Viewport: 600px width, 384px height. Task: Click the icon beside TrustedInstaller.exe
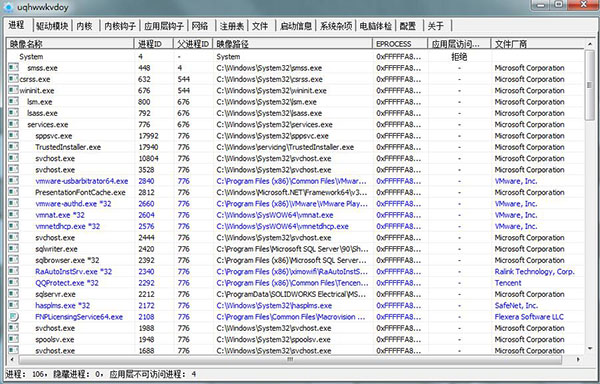point(13,147)
